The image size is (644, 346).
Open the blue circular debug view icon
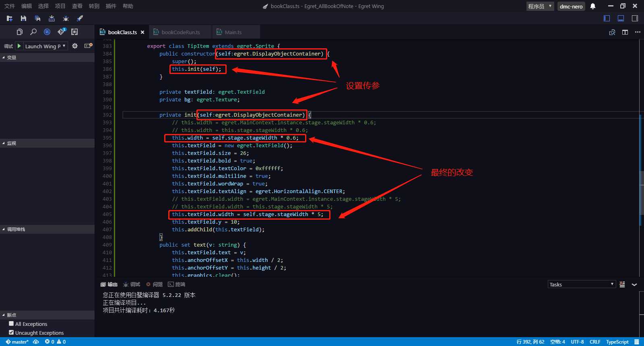47,32
